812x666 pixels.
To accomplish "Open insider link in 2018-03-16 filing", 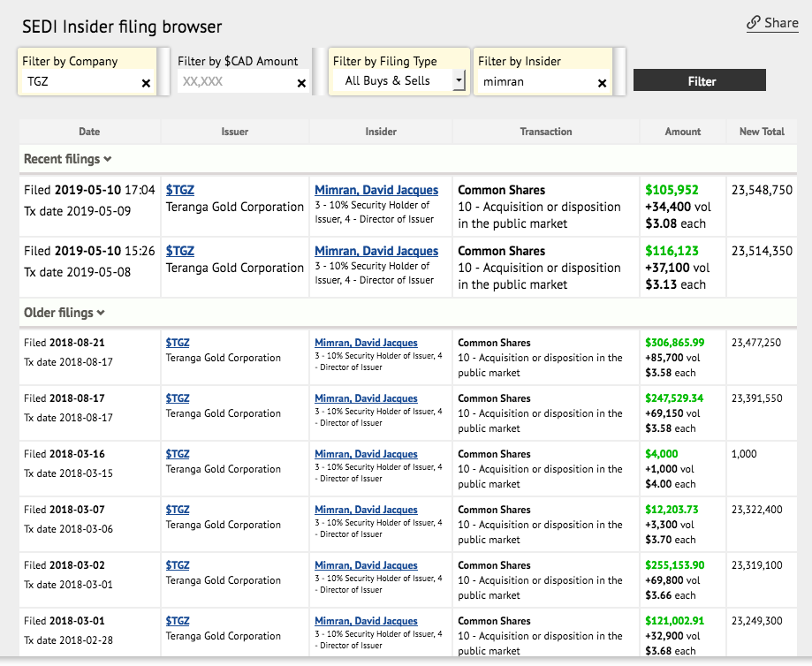I will [366, 454].
